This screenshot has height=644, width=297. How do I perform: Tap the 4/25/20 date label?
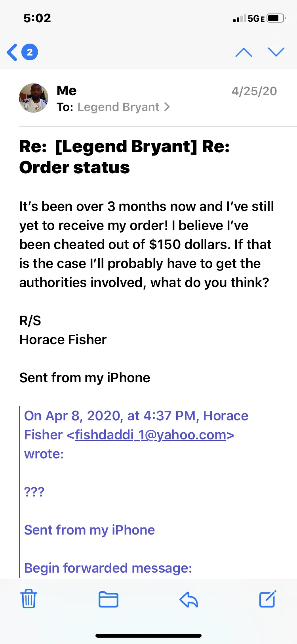[x=254, y=91]
